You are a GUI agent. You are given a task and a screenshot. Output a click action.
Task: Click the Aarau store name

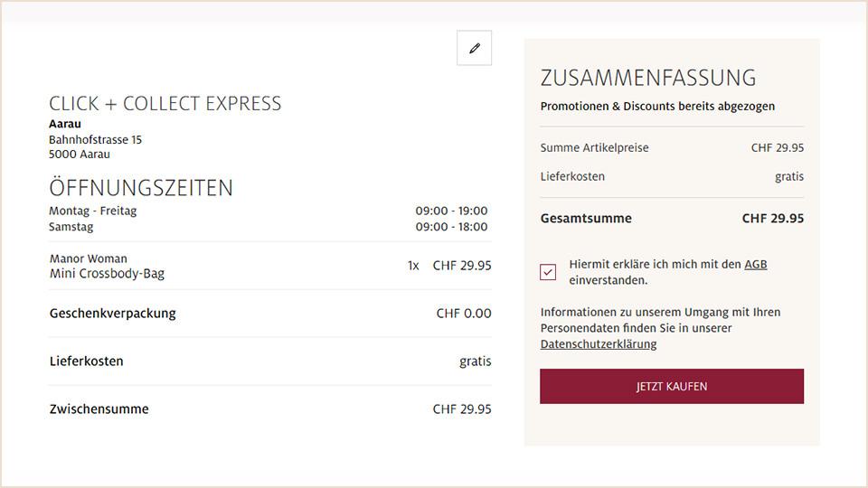[65, 124]
